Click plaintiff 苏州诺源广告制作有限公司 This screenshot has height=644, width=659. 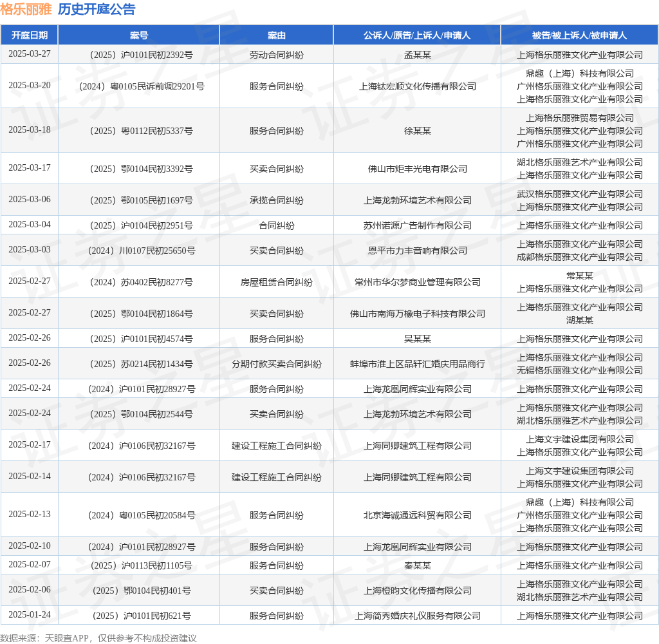pyautogui.click(x=417, y=226)
